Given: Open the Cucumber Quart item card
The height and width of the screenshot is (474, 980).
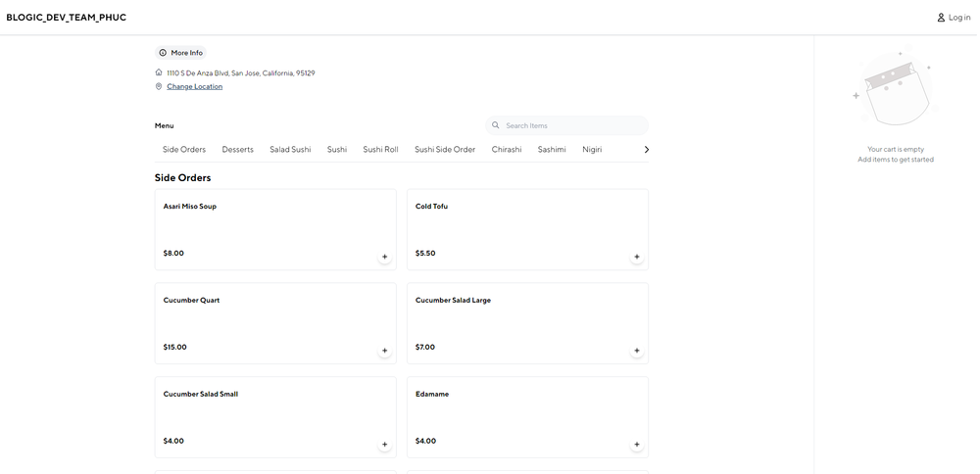Looking at the screenshot, I should 275,323.
